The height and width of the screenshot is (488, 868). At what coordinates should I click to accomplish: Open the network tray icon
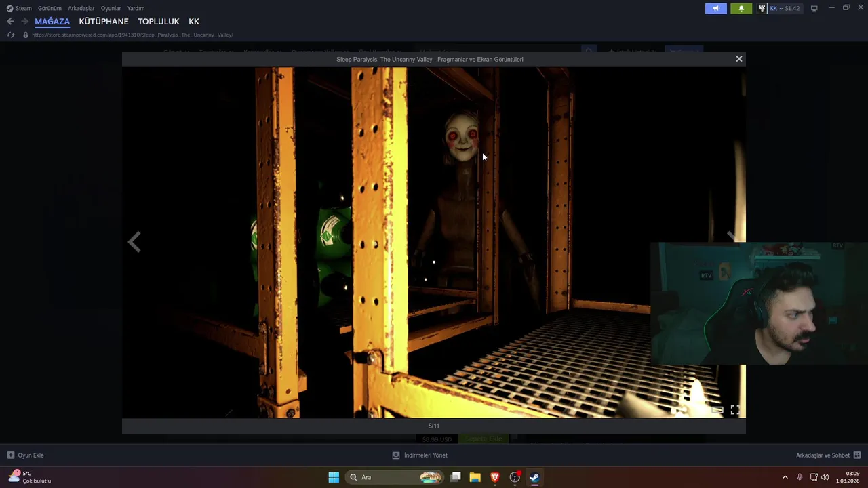814,477
